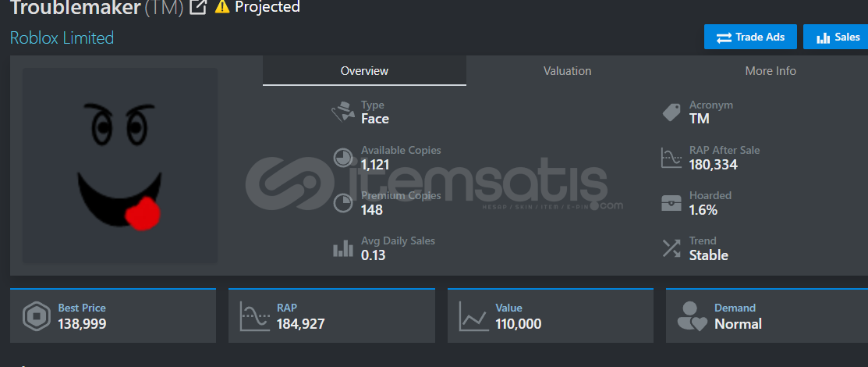Switch to the Valuation tab
This screenshot has width=868, height=367.
click(x=568, y=71)
